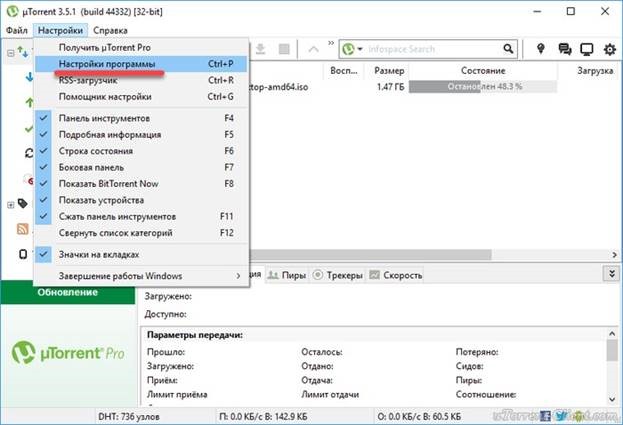Sort by Размер column header
Viewport: 623px width, 425px height.
coord(389,71)
